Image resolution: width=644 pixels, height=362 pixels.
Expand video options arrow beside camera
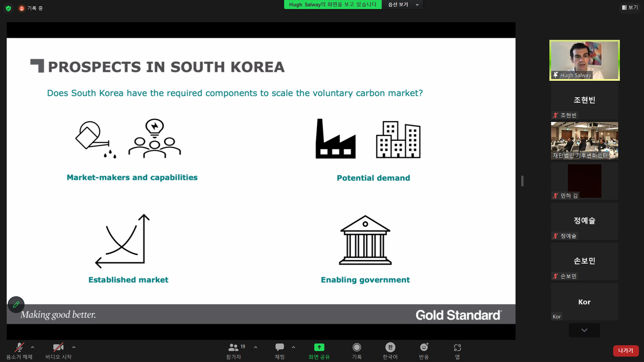tap(74, 347)
